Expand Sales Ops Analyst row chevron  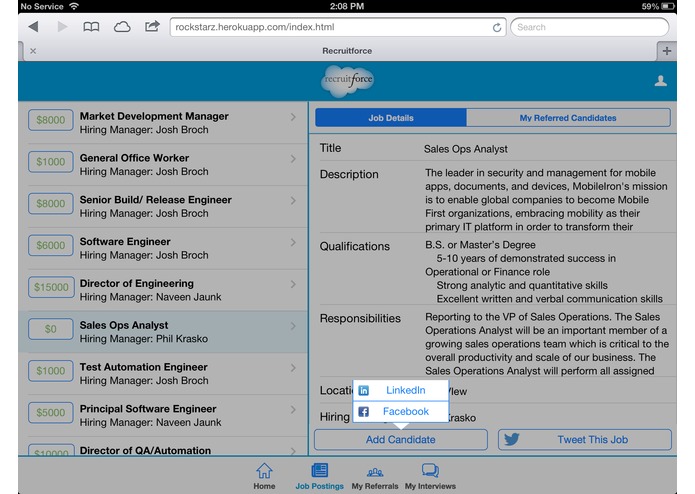(x=293, y=326)
